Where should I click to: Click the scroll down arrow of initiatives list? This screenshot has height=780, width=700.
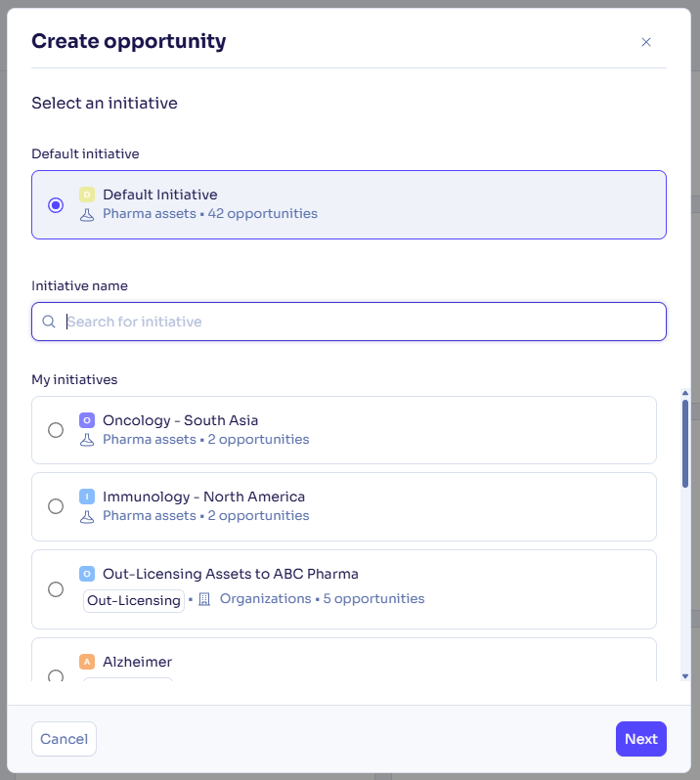point(685,676)
